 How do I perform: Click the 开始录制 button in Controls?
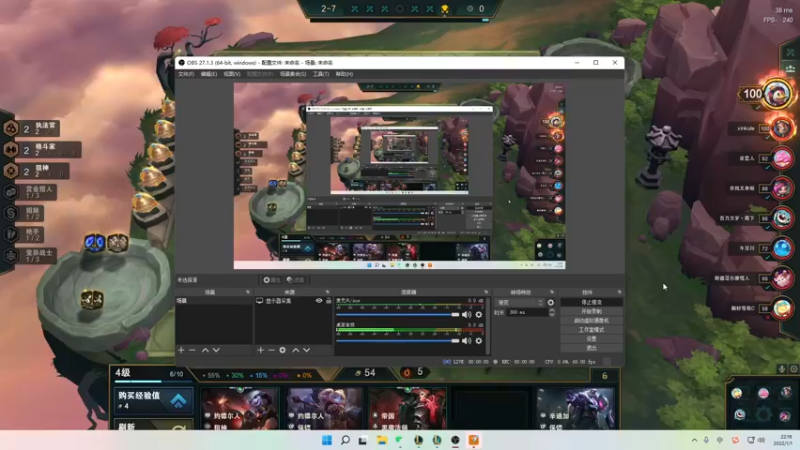click(x=591, y=311)
